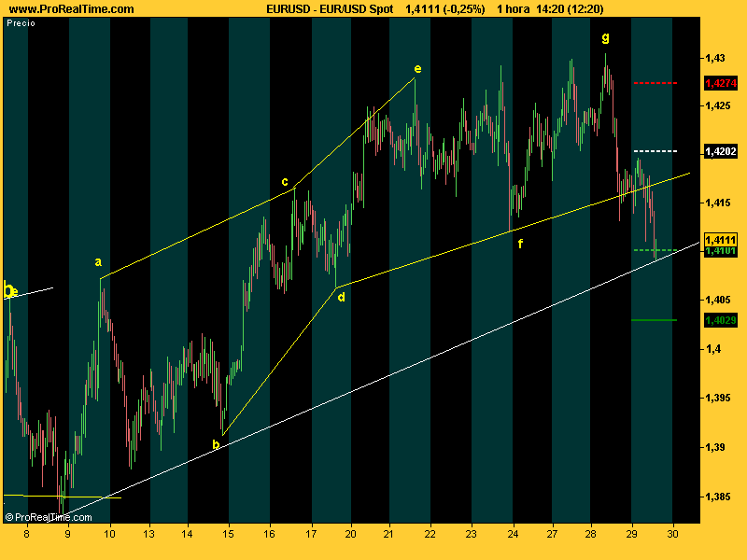Click date 16 on the time axis
Viewport: 747px width, 560px height.
coord(270,534)
